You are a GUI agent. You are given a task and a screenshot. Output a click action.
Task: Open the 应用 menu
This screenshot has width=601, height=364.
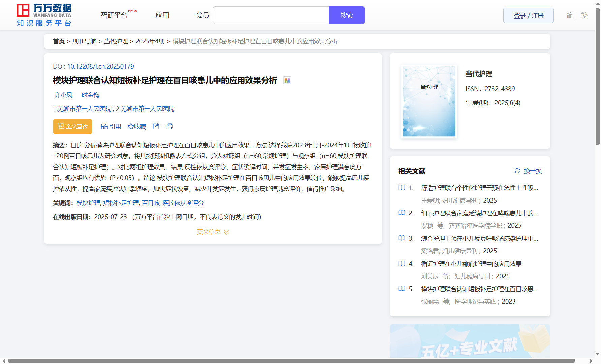pos(162,16)
